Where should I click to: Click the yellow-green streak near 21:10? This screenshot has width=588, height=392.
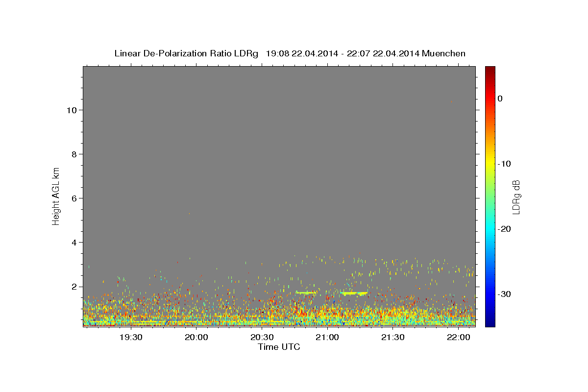coord(354,293)
